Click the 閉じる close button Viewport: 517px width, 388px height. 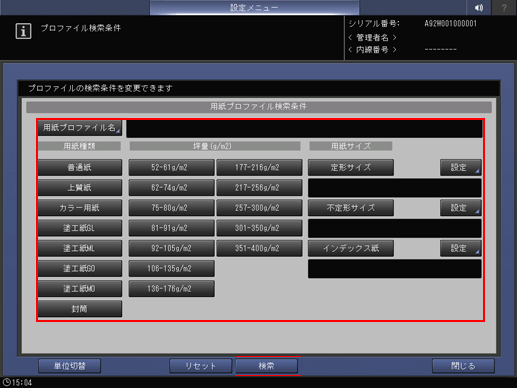[x=463, y=366]
